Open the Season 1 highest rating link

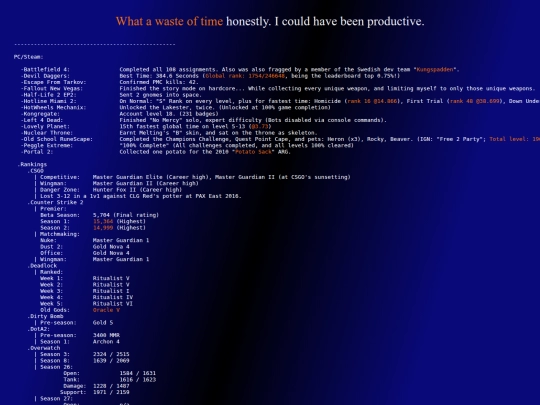[x=103, y=221]
